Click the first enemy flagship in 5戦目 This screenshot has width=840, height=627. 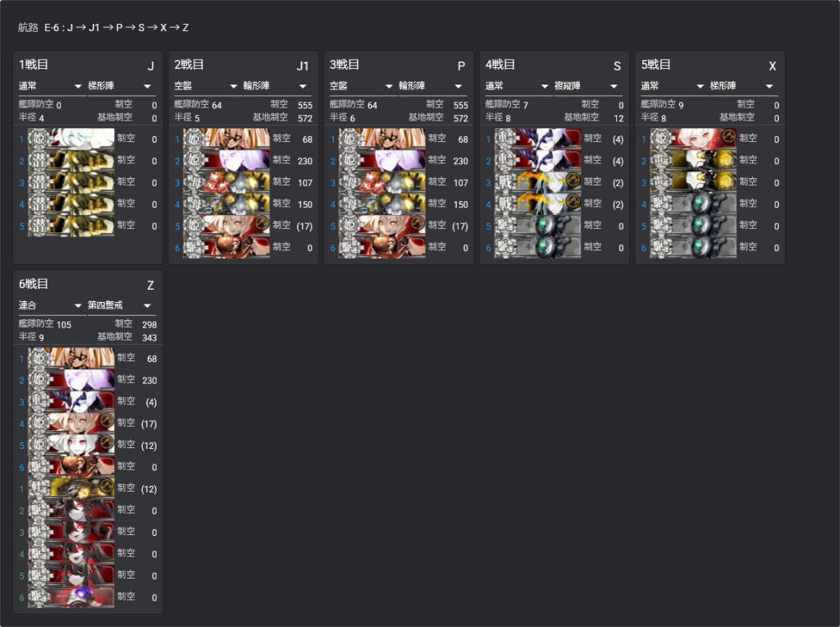pyautogui.click(x=692, y=139)
